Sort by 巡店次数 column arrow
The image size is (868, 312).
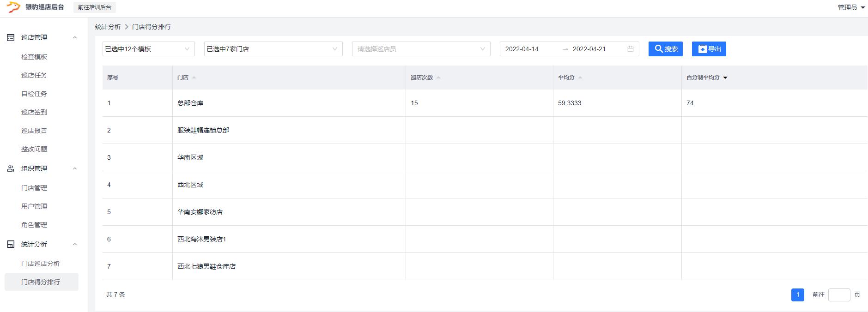[x=438, y=78]
